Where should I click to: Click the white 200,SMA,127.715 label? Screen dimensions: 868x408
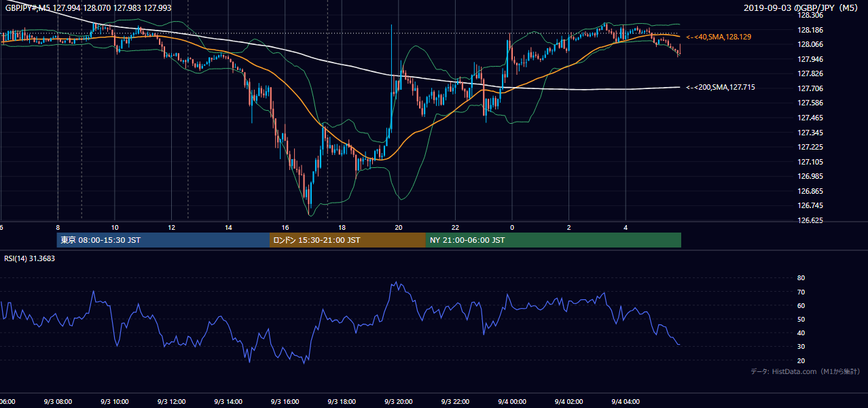click(720, 87)
